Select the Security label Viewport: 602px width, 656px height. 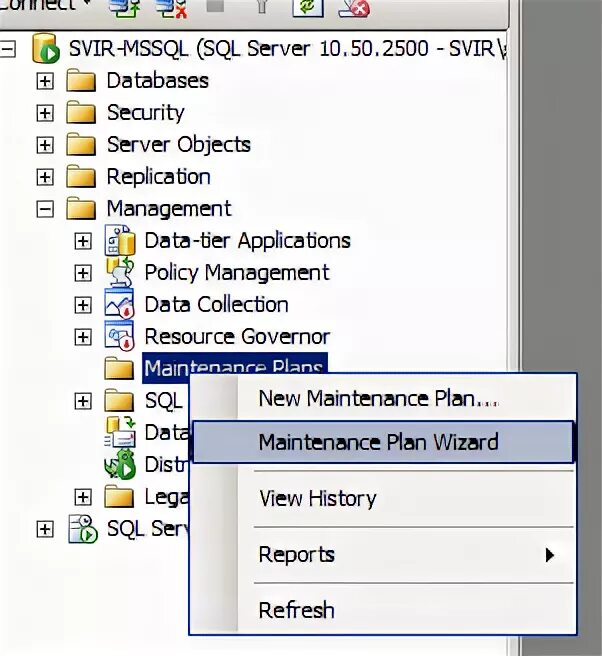tap(145, 113)
